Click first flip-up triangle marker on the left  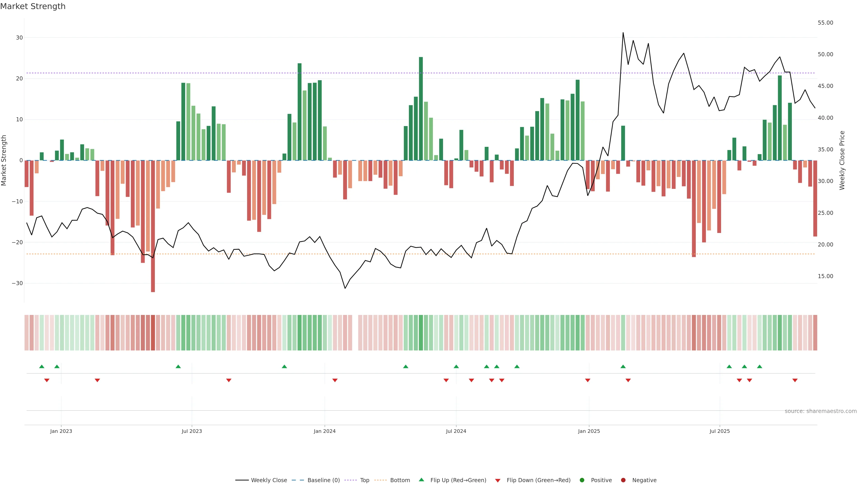[42, 366]
